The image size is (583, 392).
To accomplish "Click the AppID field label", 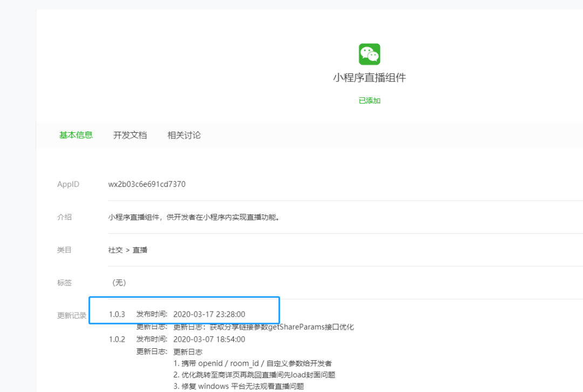I will point(68,184).
